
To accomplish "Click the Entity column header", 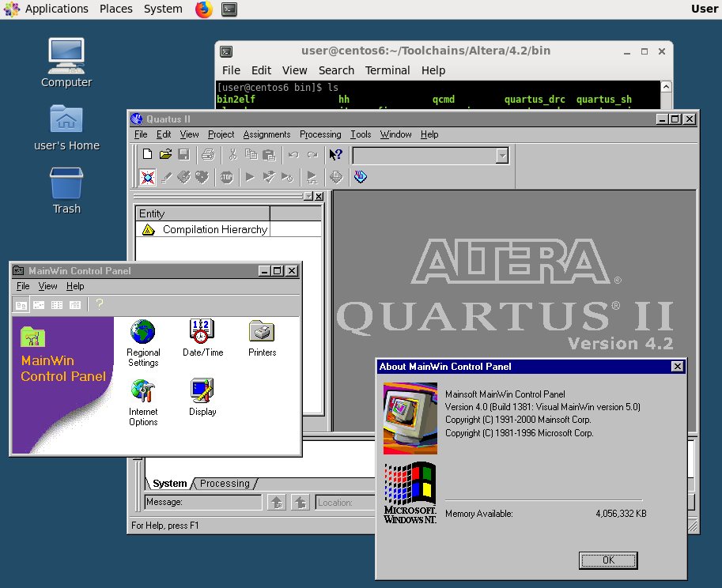I will click(202, 213).
